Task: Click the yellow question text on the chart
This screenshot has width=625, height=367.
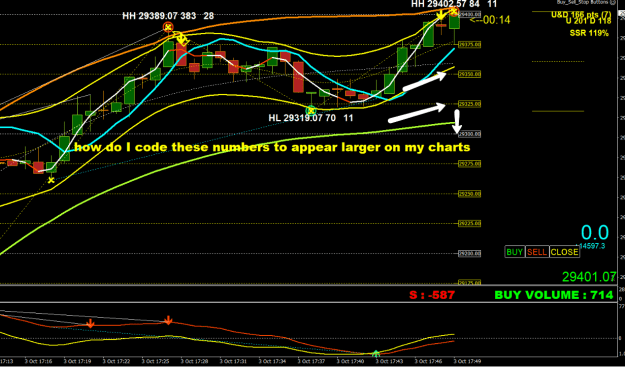Action: click(x=272, y=147)
